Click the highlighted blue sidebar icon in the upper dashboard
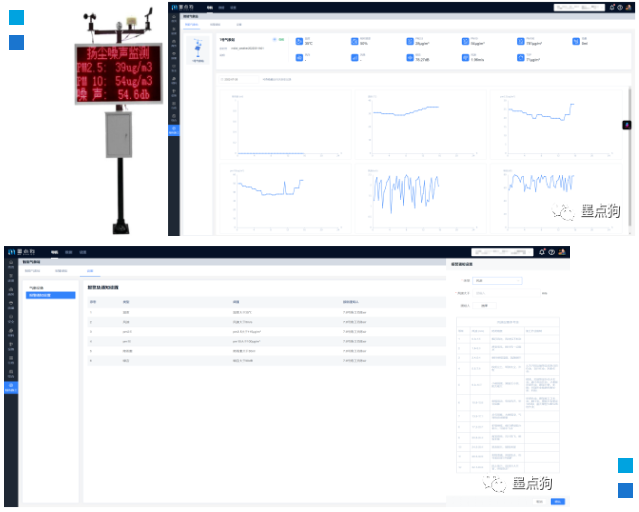The height and width of the screenshot is (512, 639). (174, 129)
